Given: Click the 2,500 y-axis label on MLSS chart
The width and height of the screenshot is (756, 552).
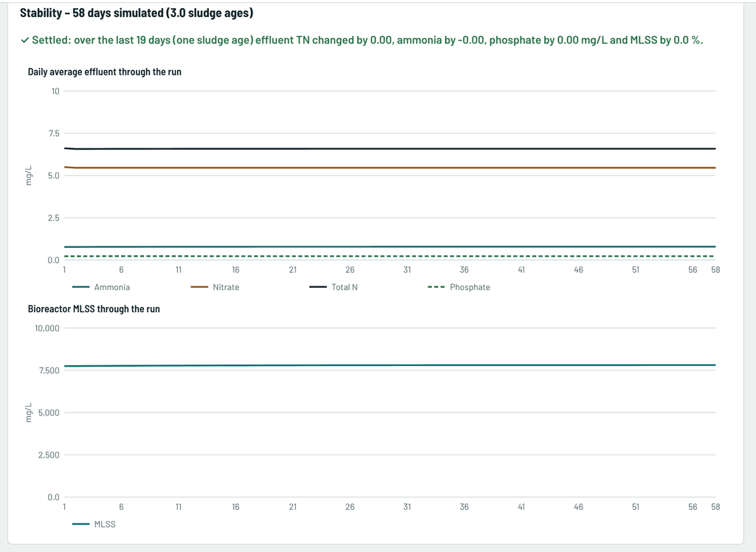Looking at the screenshot, I should click(49, 455).
